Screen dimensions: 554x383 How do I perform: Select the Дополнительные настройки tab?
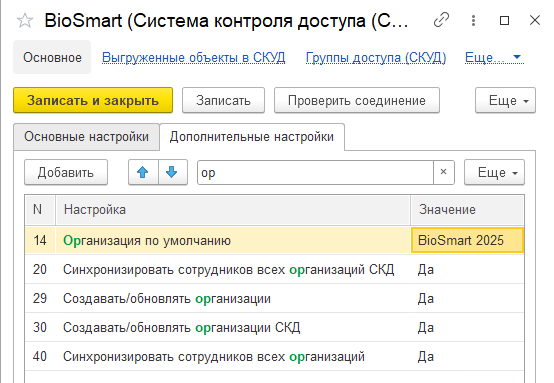tap(252, 136)
